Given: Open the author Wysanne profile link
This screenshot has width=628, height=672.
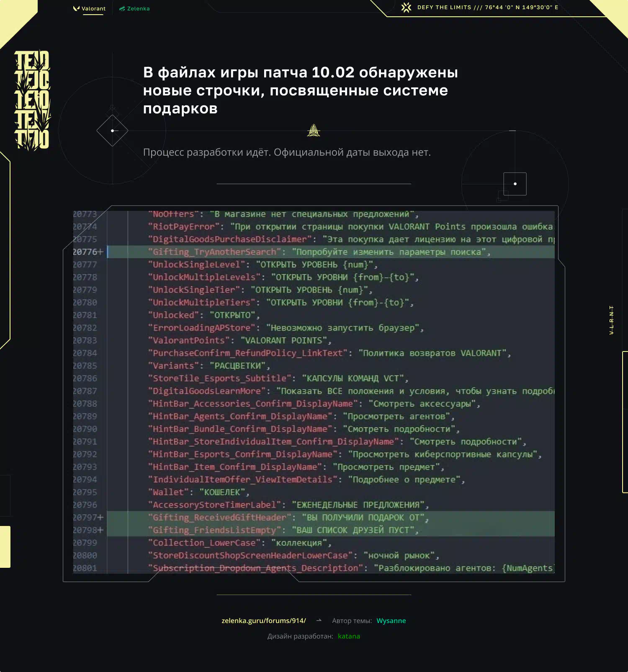Looking at the screenshot, I should coord(391,621).
